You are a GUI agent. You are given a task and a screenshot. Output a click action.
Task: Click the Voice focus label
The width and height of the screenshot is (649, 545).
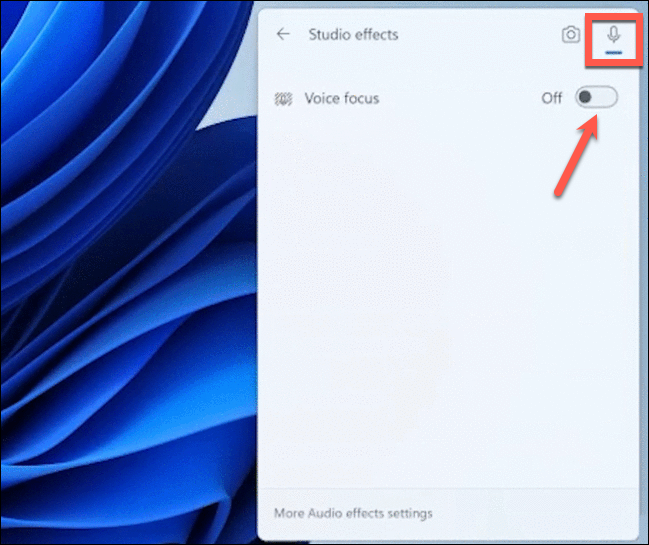tap(342, 98)
